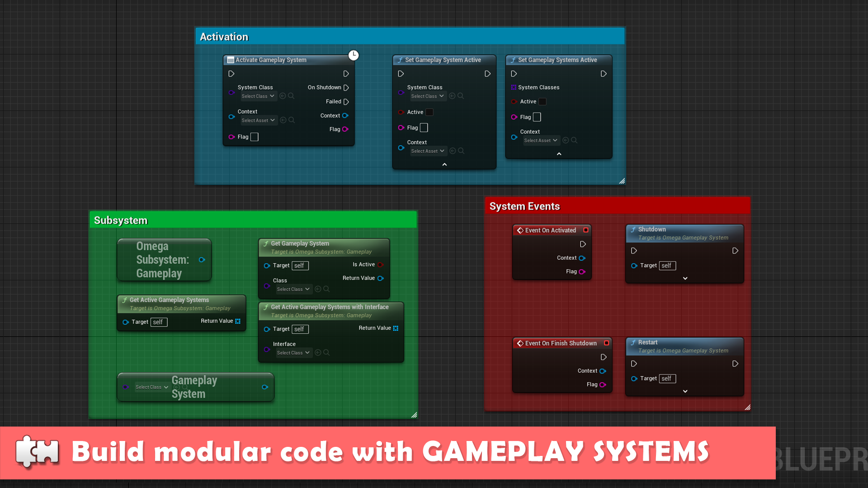Viewport: 868px width, 488px height.
Task: Click Target pin on Shutdown node
Action: tap(634, 266)
